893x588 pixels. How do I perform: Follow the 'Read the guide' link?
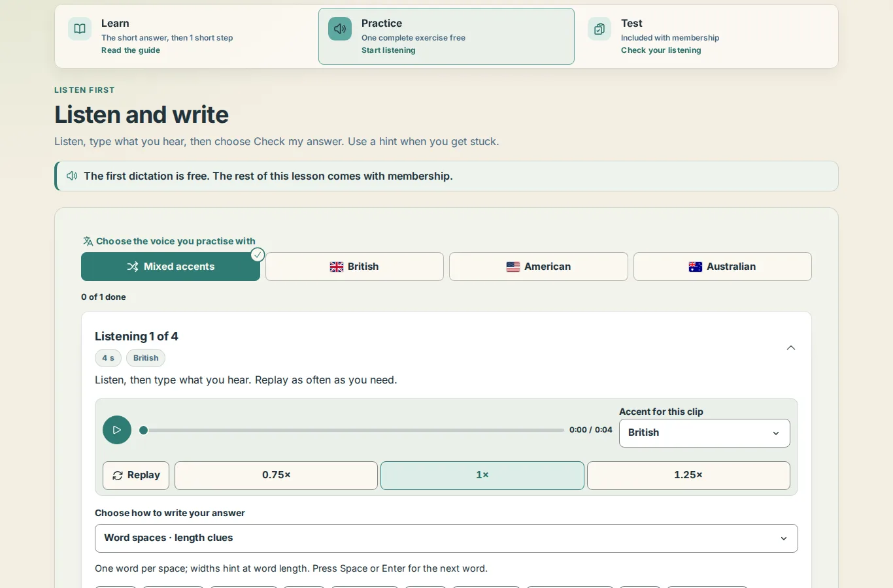coord(131,50)
